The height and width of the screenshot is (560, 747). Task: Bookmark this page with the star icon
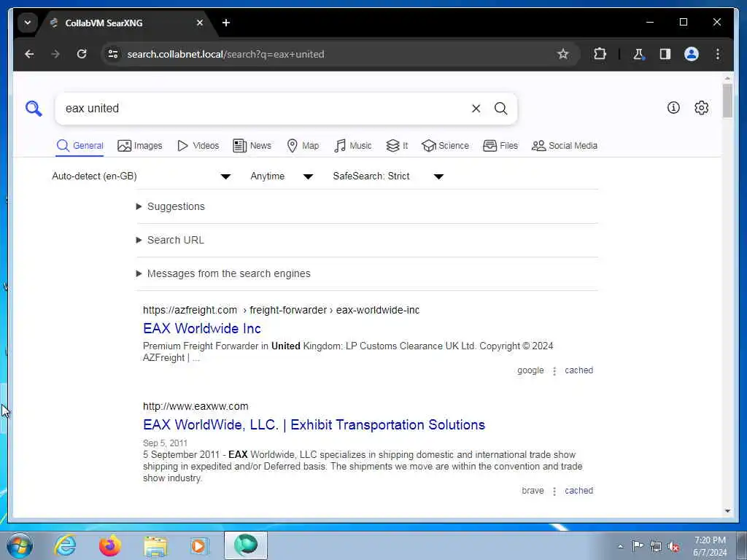coord(563,54)
